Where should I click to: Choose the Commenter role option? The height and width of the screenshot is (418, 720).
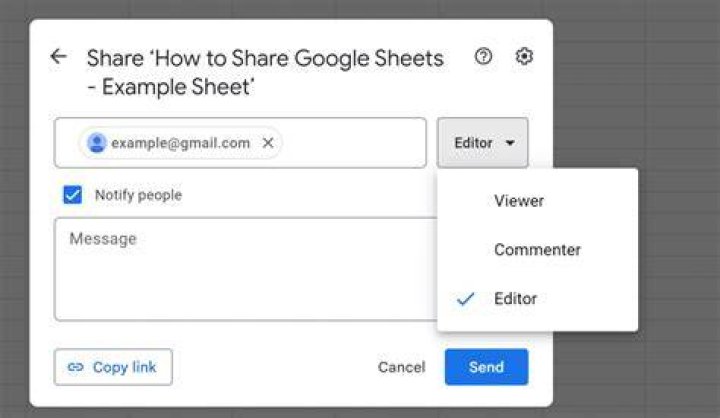coord(537,250)
